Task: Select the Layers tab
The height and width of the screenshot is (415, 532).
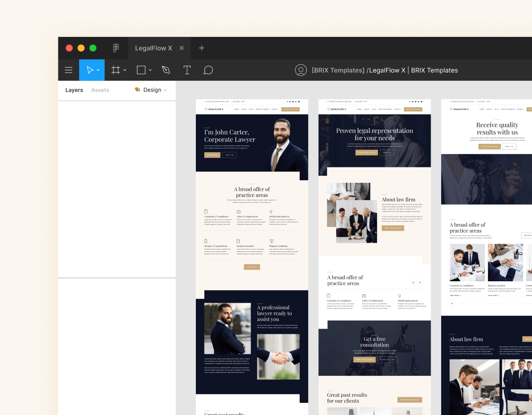Action: tap(74, 90)
